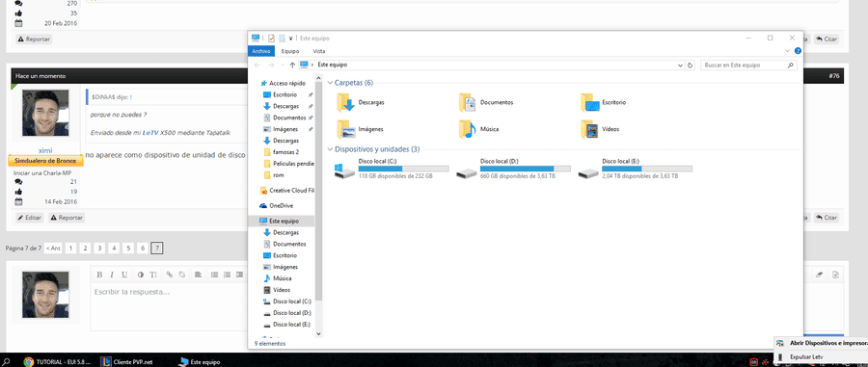868x367 pixels.
Task: Select Peliculas pendie folder in navigation pane
Action: (288, 164)
